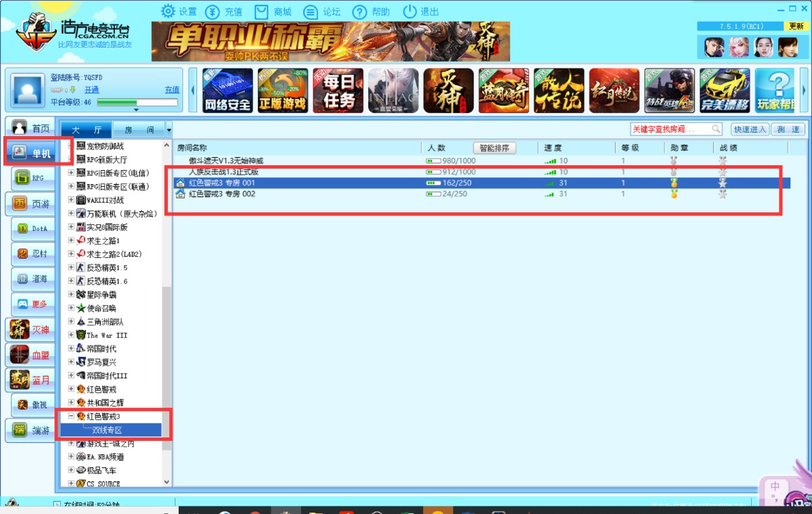Viewport: 812px width, 514px height.
Task: Open the 特战英雄 game tile
Action: click(x=669, y=90)
